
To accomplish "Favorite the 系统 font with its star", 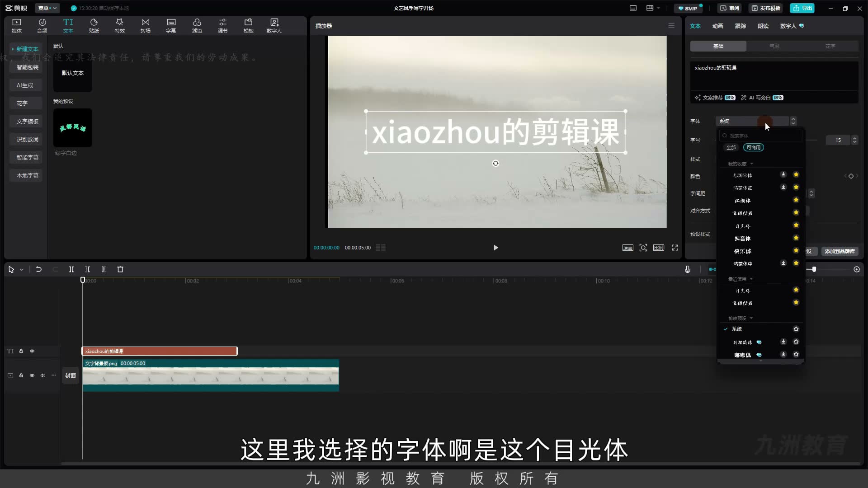I will [796, 329].
